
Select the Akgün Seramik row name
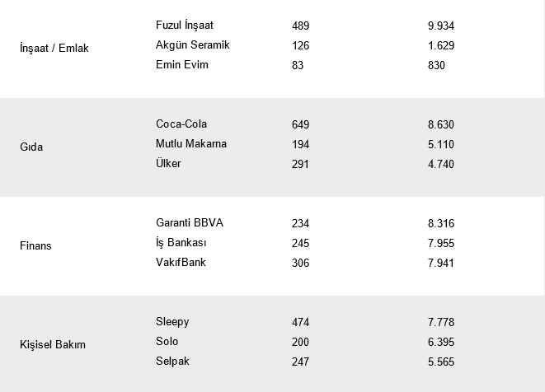[x=194, y=45]
